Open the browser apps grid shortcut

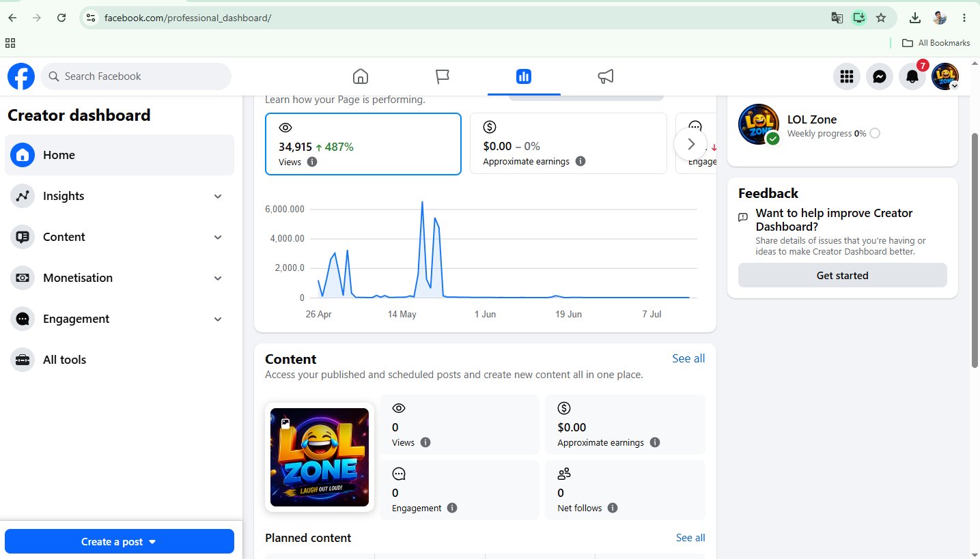point(10,43)
